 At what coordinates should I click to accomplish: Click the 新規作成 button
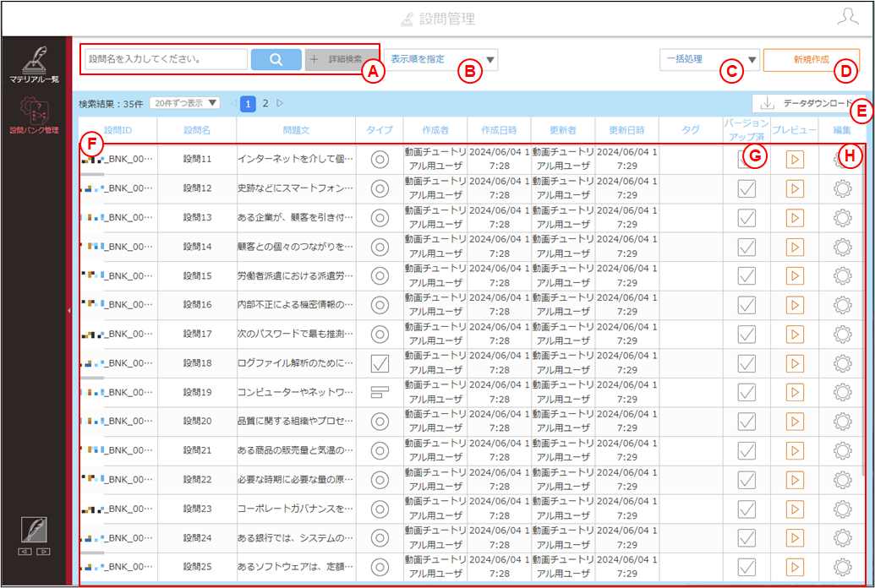coord(812,60)
